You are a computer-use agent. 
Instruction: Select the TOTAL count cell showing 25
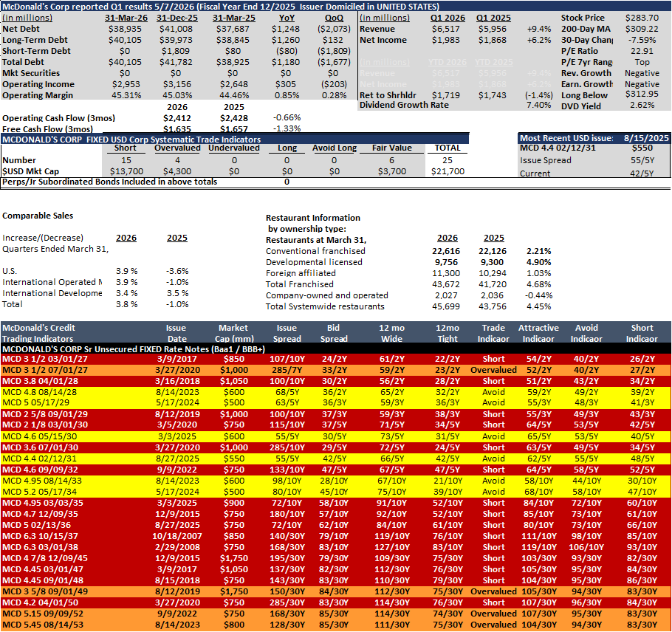pos(447,160)
